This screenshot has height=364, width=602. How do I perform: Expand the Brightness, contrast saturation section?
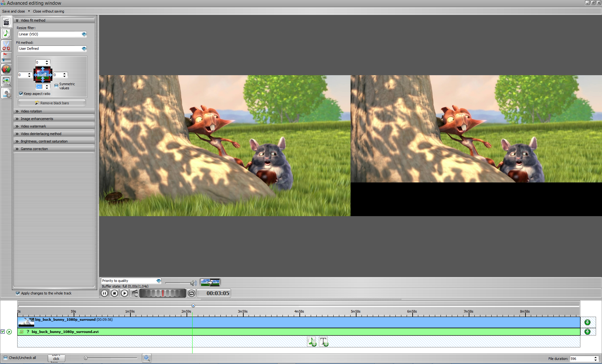54,141
